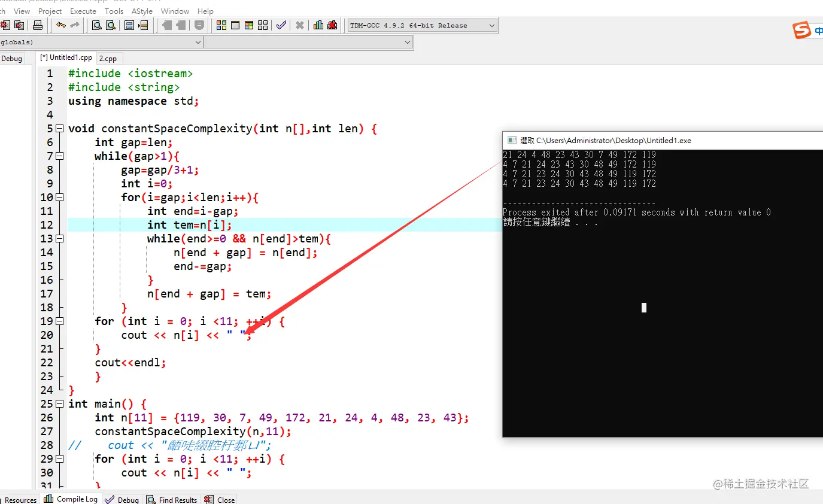
Task: Click the Close bottom panel tab
Action: 220,500
